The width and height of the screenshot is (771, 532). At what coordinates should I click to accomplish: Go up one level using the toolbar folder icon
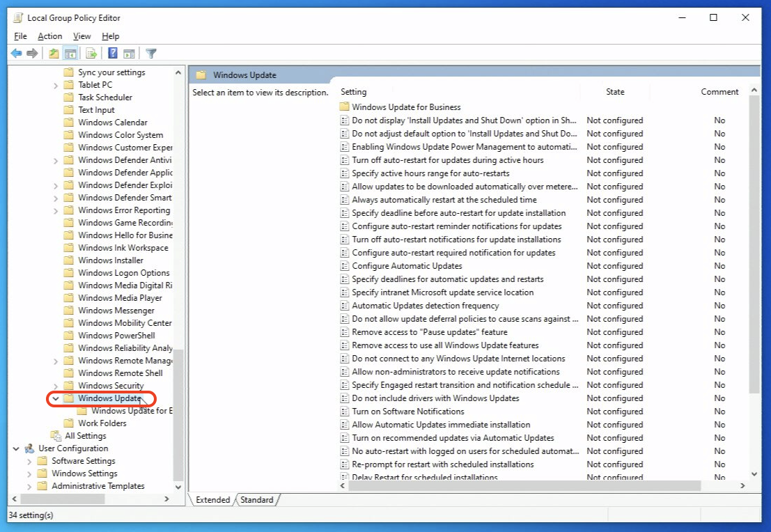(x=54, y=53)
